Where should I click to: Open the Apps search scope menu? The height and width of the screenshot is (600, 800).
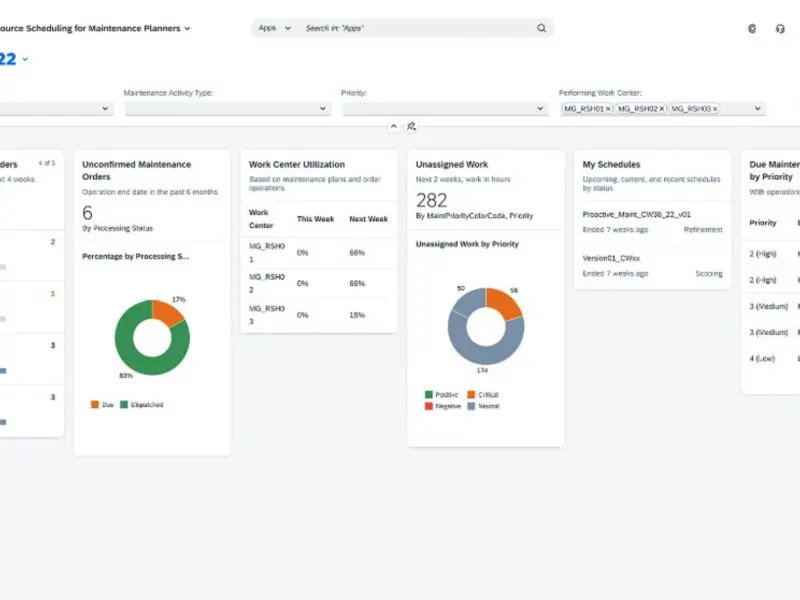pos(274,28)
